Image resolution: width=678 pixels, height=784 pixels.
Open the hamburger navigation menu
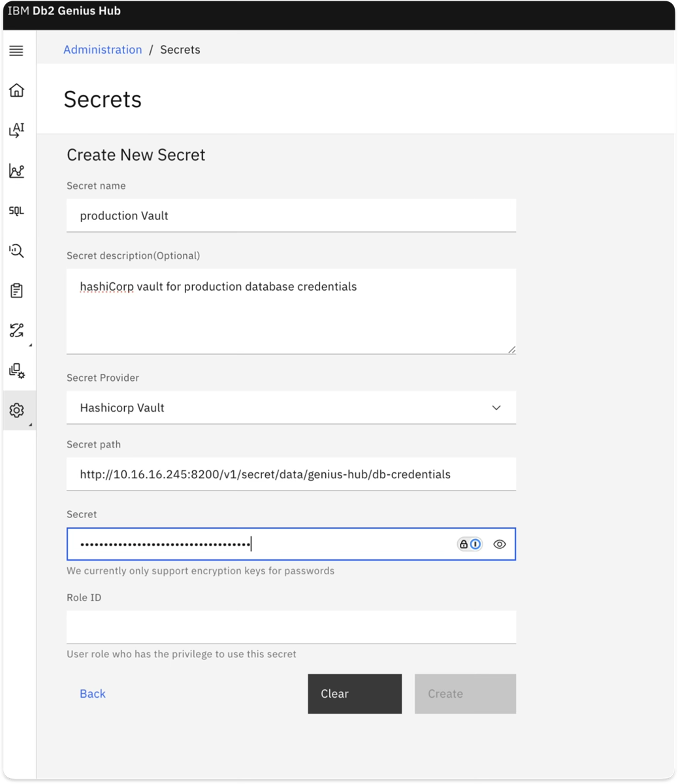16,50
